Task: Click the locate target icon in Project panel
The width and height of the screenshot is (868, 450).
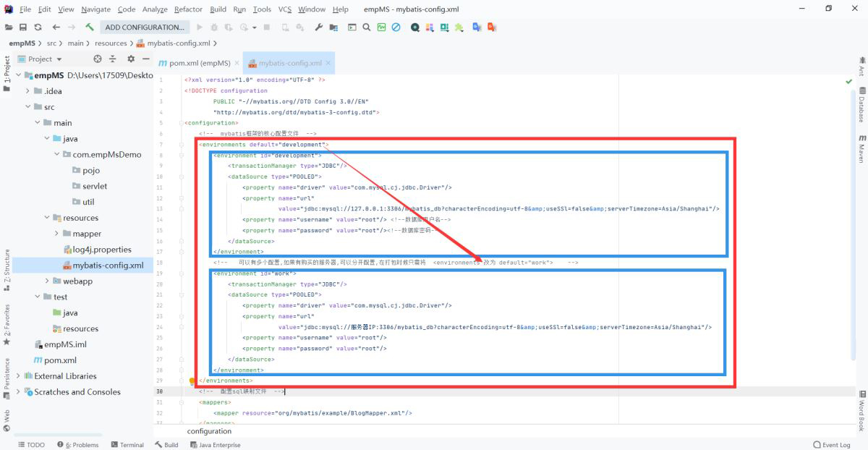Action: 98,59
